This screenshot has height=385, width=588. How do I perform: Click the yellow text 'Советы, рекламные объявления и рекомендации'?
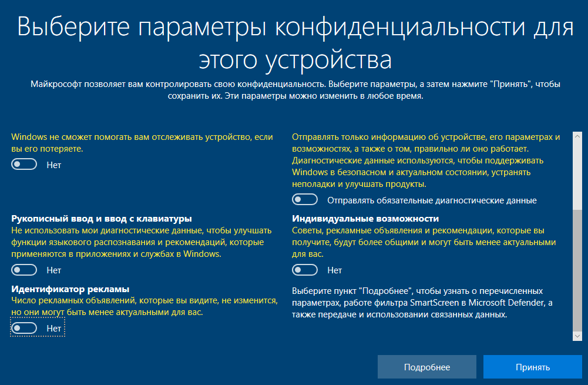click(x=424, y=242)
